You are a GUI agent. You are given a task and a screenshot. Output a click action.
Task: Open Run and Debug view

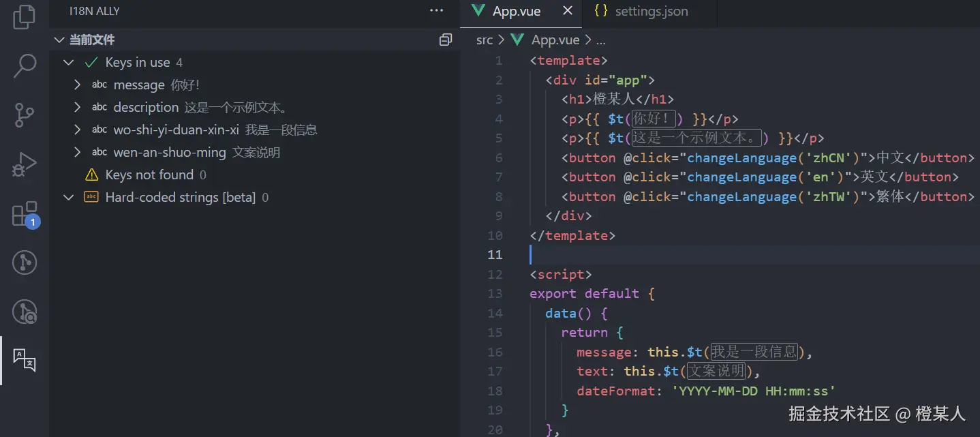click(25, 165)
